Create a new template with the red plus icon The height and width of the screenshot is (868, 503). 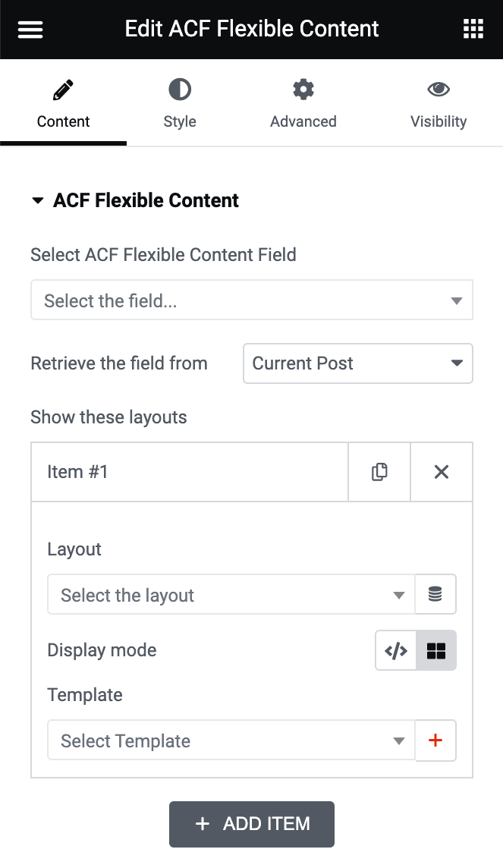pos(435,740)
